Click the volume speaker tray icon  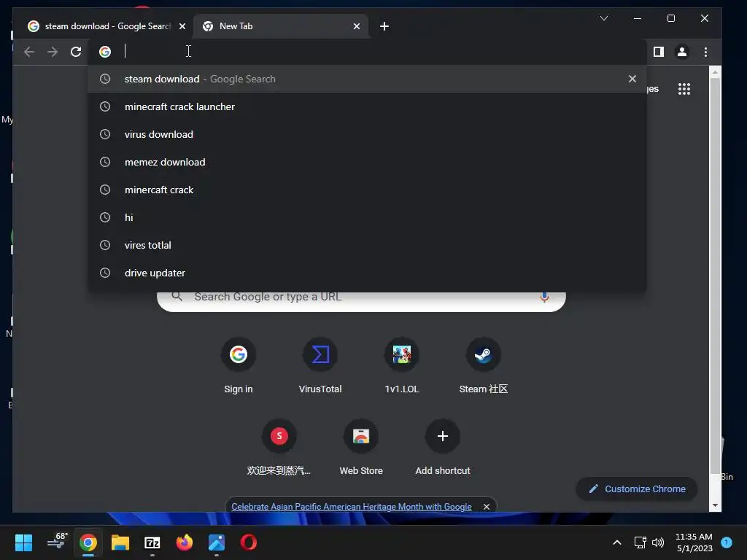click(x=658, y=542)
